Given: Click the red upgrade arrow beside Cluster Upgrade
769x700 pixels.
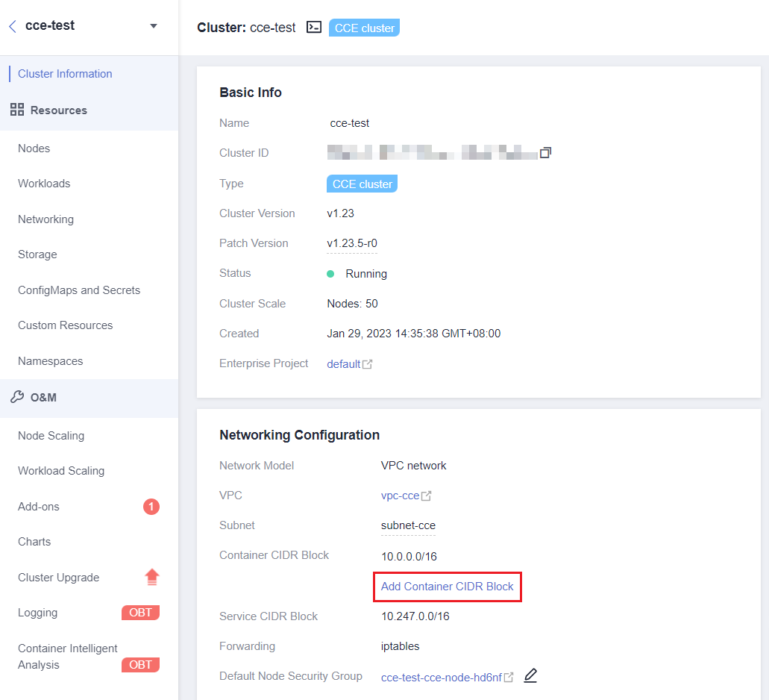Looking at the screenshot, I should 152,577.
